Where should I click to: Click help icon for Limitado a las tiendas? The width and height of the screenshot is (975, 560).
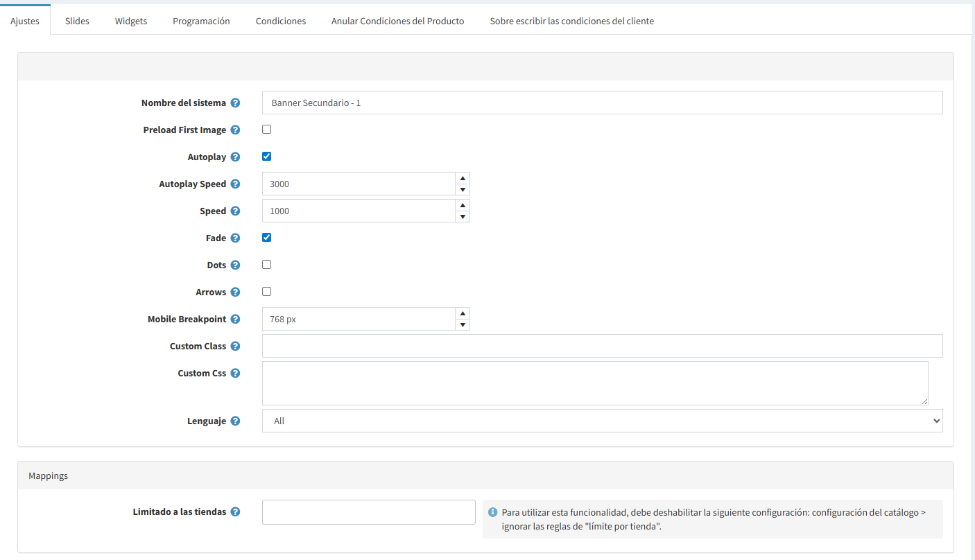tap(235, 512)
